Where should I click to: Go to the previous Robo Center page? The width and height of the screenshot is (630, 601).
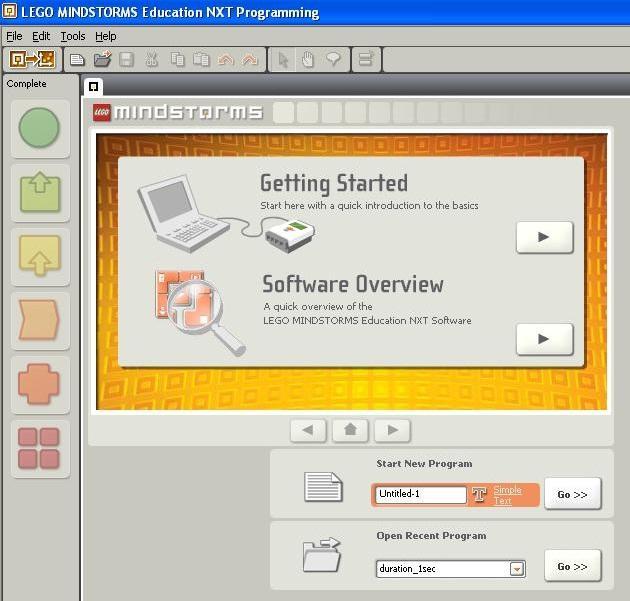click(308, 431)
